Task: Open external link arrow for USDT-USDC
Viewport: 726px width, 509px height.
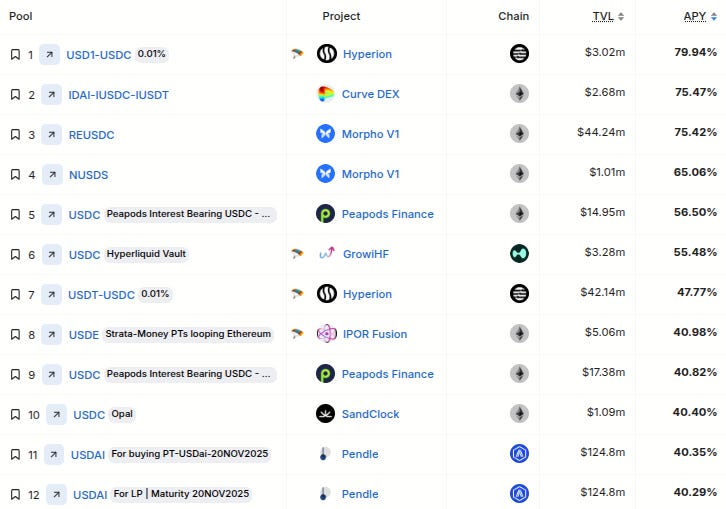Action: click(x=51, y=295)
